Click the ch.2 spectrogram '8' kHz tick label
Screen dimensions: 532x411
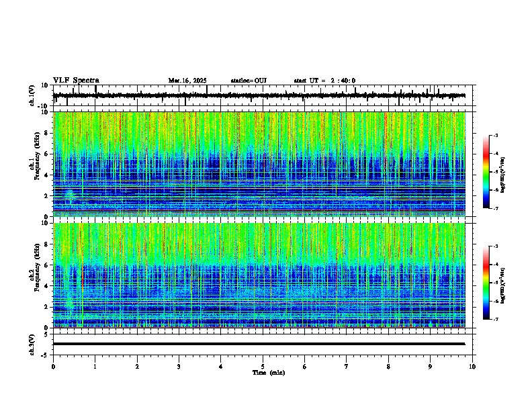[46, 244]
